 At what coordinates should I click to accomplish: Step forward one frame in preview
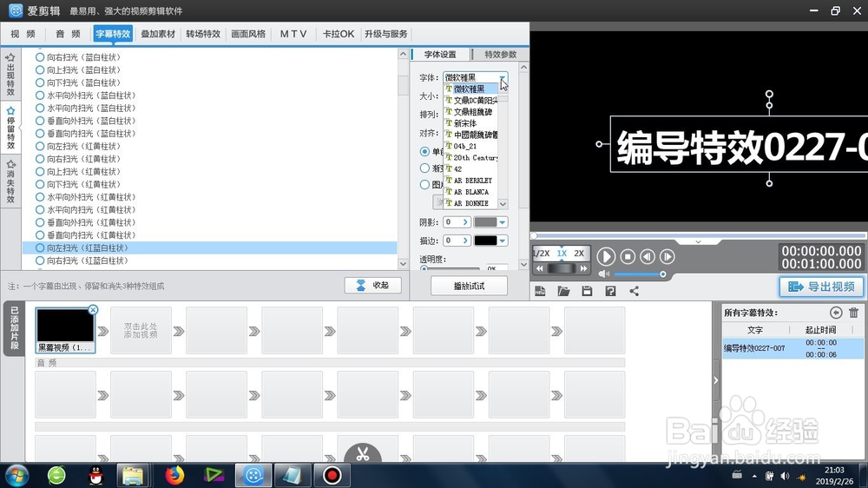pyautogui.click(x=667, y=256)
